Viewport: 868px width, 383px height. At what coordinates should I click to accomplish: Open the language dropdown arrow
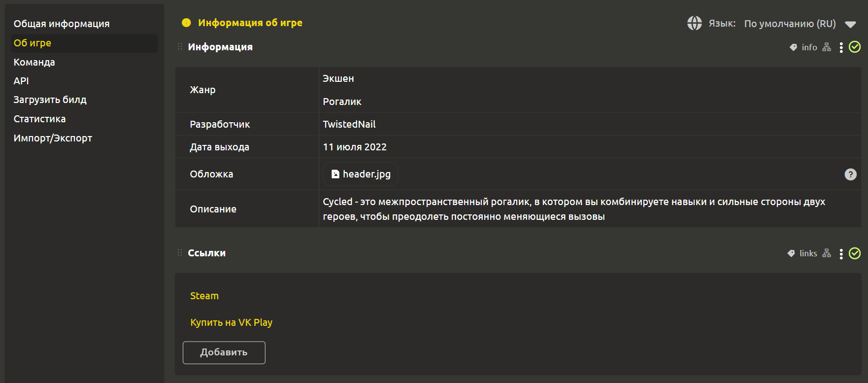pyautogui.click(x=850, y=24)
